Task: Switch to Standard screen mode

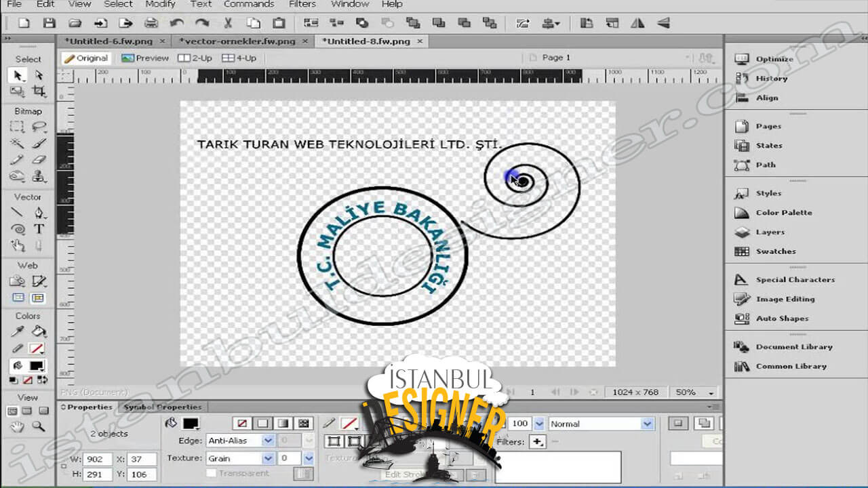Action: (x=12, y=411)
